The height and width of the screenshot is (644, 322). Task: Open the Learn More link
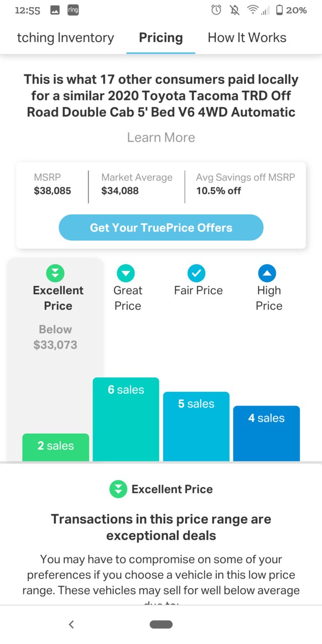click(161, 137)
